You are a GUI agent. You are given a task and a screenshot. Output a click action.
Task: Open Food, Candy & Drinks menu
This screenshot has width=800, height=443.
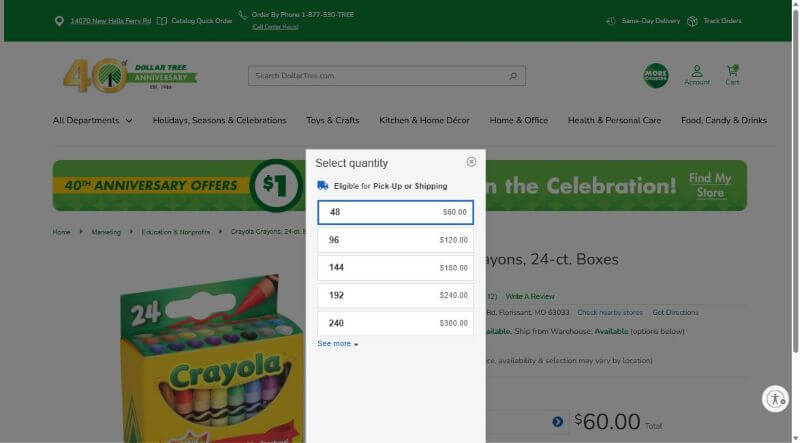click(723, 120)
